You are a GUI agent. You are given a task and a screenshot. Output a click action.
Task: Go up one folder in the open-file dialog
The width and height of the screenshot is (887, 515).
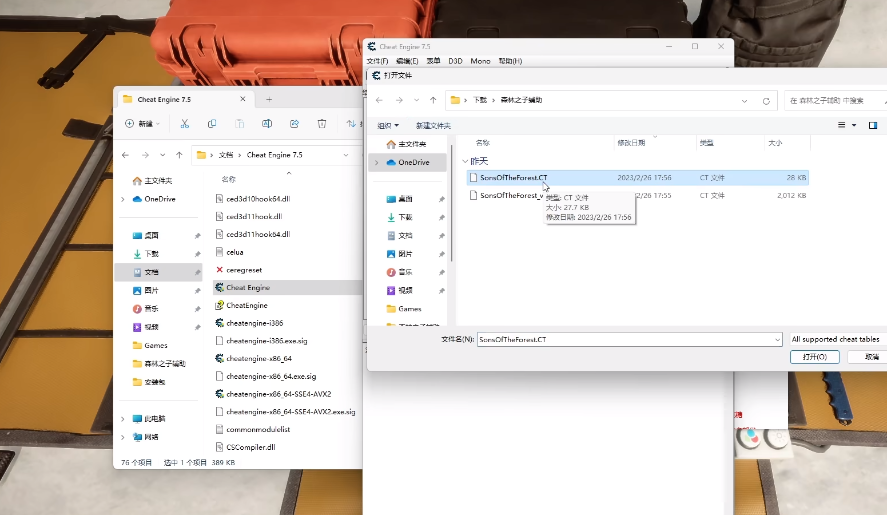pos(433,100)
